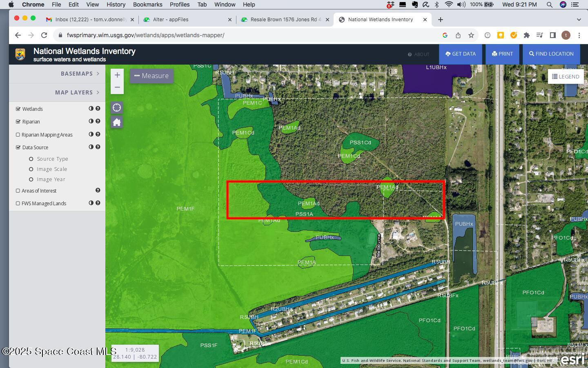
Task: Open help icon for Data Source layer
Action: (x=98, y=147)
